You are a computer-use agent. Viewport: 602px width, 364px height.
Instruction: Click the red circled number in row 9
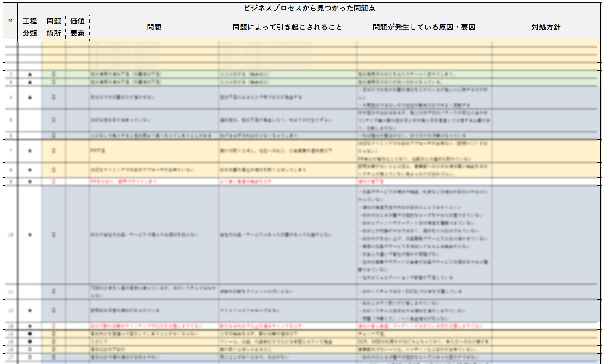[x=54, y=182]
